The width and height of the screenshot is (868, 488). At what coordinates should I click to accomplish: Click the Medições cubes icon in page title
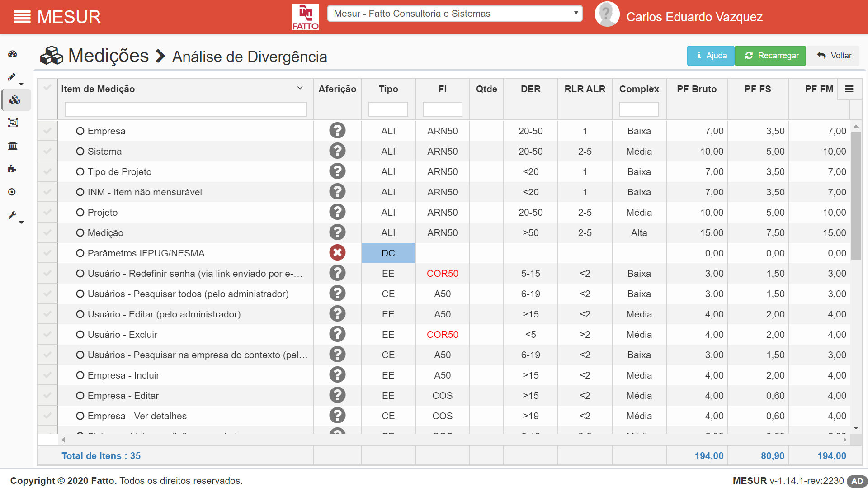coord(51,56)
